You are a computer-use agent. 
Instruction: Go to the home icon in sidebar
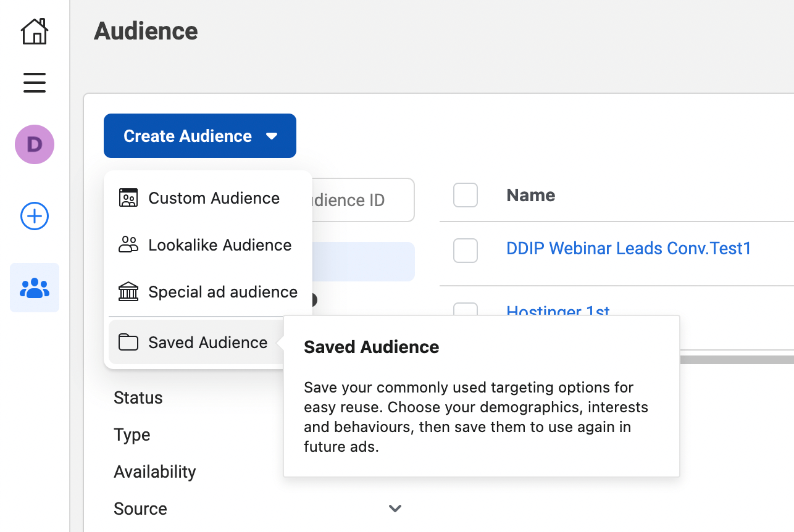pyautogui.click(x=35, y=31)
